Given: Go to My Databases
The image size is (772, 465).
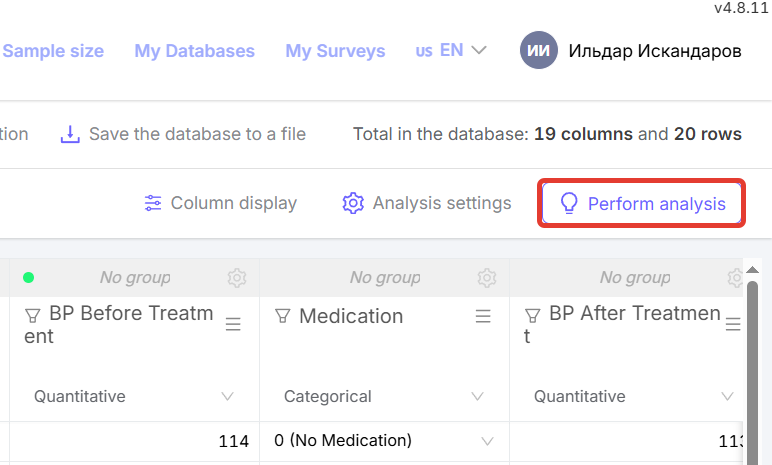Looking at the screenshot, I should pos(194,50).
